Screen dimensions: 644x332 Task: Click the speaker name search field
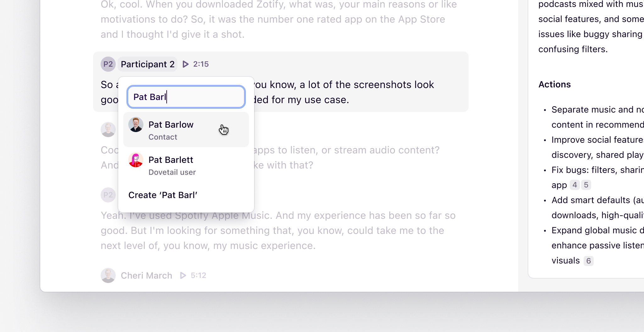(186, 97)
